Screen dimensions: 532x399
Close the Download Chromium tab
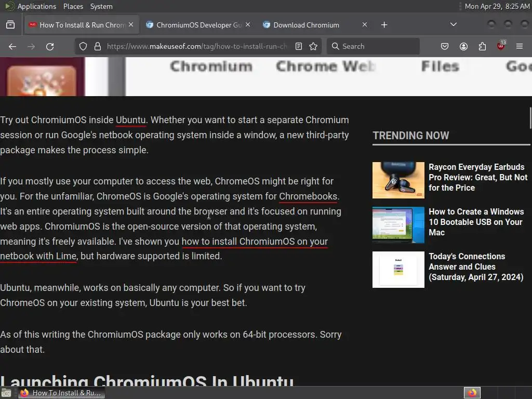pyautogui.click(x=365, y=24)
